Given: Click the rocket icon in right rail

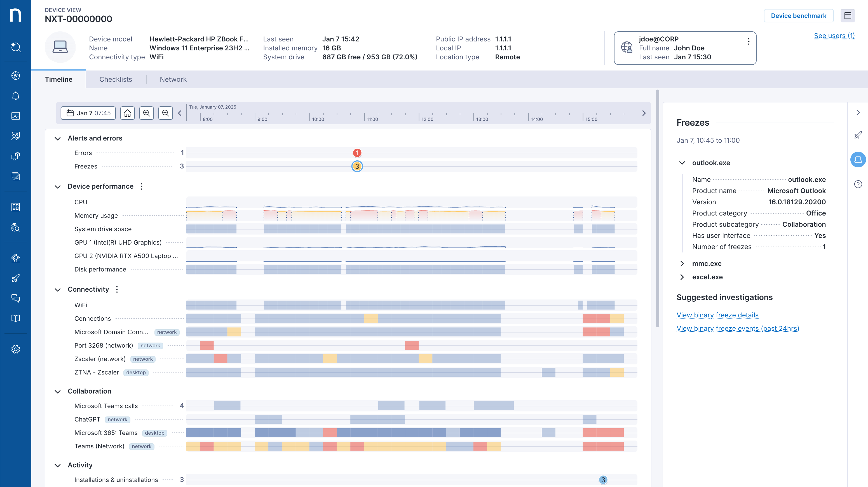Looking at the screenshot, I should coord(858,135).
